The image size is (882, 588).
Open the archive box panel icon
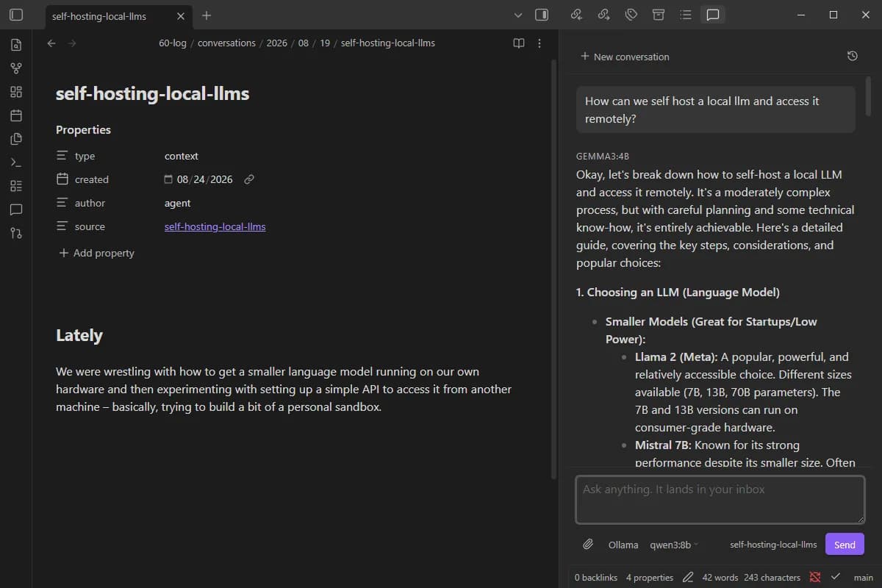tap(658, 15)
